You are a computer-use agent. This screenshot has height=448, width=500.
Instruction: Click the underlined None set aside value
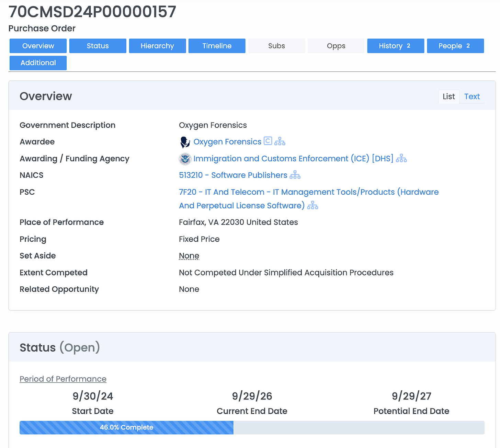pos(189,256)
